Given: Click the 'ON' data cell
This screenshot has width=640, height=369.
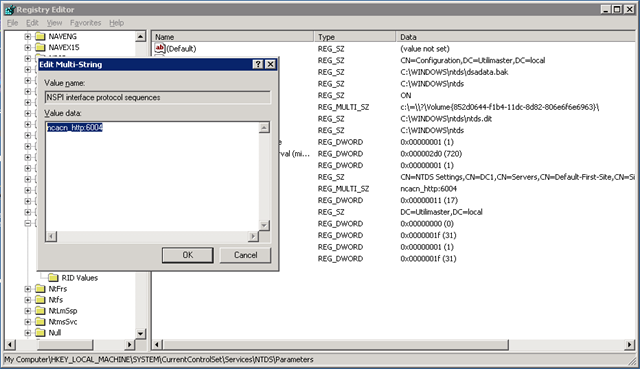Looking at the screenshot, I should [x=406, y=96].
